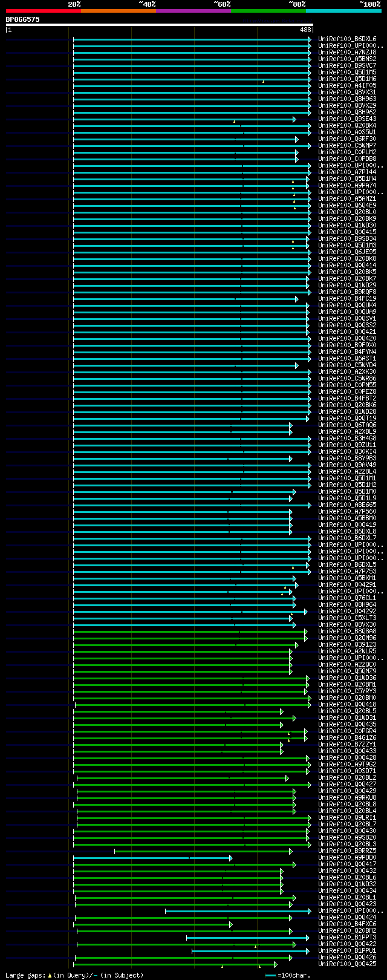The width and height of the screenshot is (387, 980).
Task: Select the UniRef100_B9RQF8 label
Action: tap(347, 292)
